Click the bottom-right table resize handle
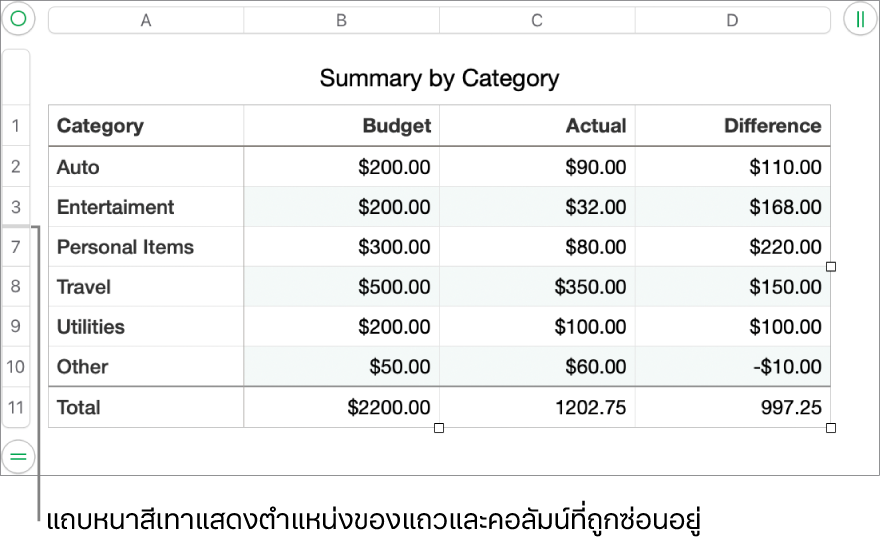This screenshot has height=548, width=880. [831, 428]
